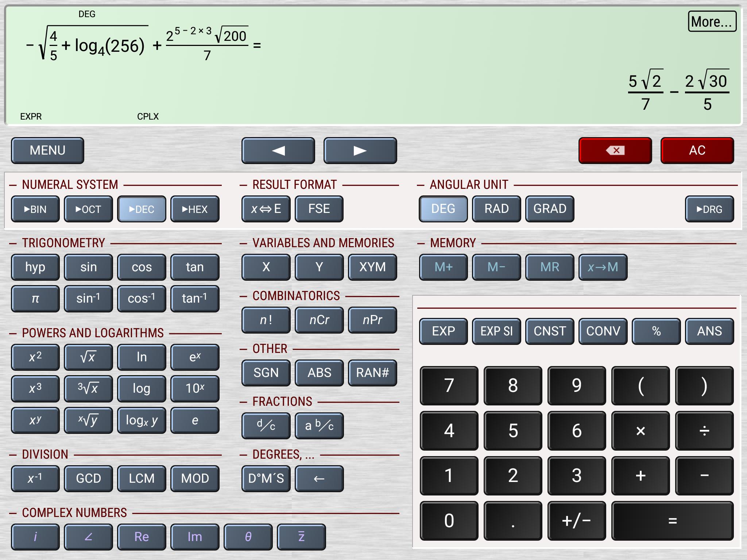
Task: Insert a d/c fraction
Action: [x=266, y=426]
